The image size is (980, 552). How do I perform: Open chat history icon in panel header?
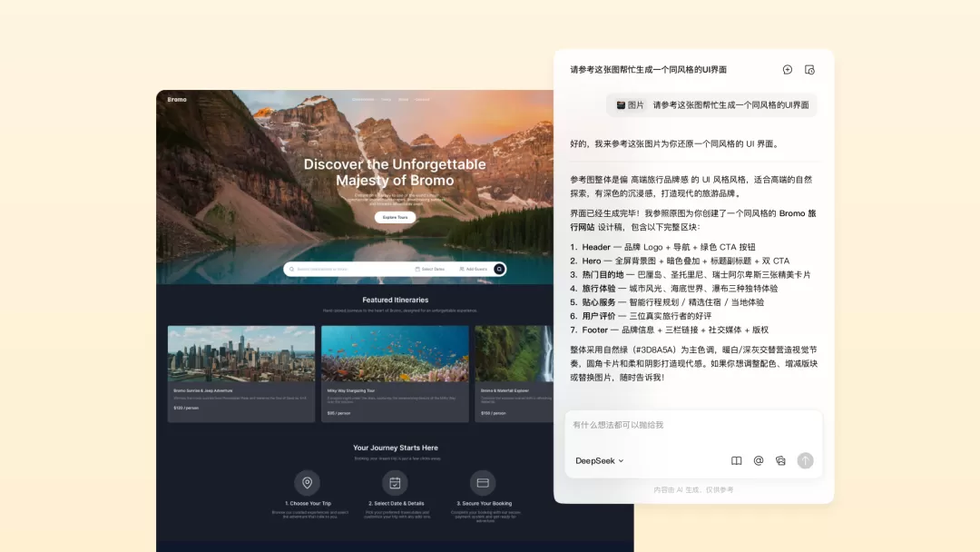(x=809, y=69)
